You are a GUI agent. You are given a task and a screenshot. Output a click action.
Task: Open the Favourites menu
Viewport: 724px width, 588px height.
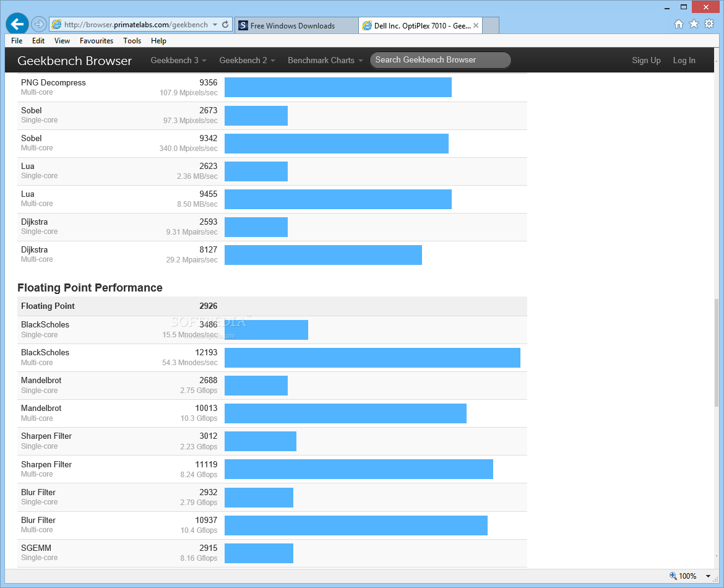tap(97, 41)
